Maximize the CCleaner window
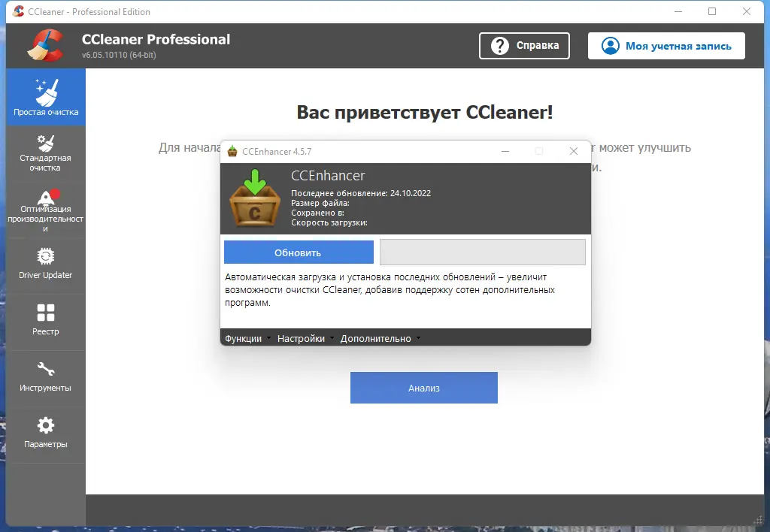The width and height of the screenshot is (770, 532). (712, 11)
